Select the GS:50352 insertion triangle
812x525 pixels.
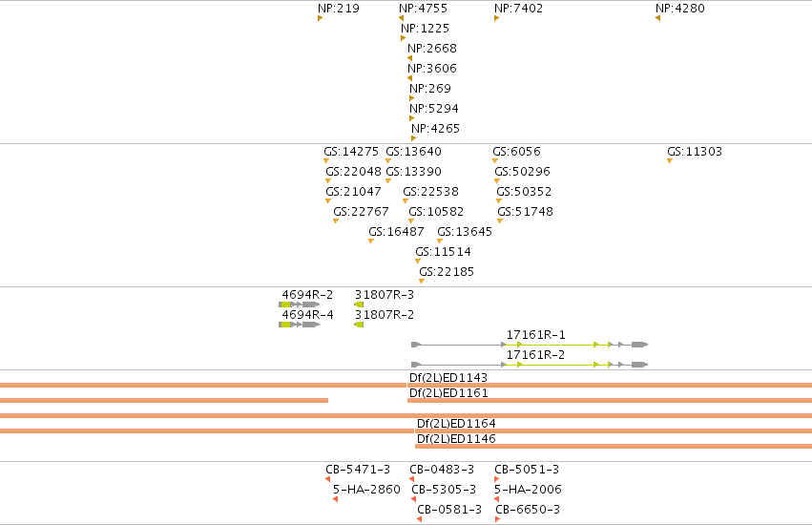499,201
